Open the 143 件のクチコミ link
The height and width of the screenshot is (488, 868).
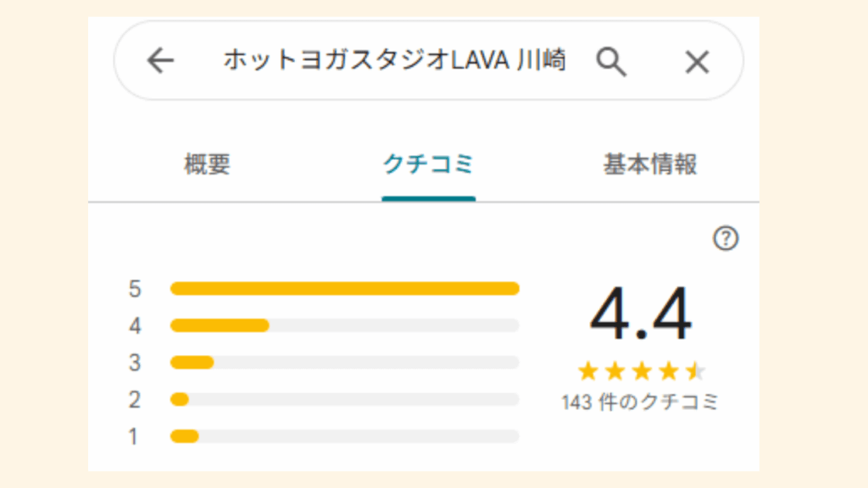[640, 402]
